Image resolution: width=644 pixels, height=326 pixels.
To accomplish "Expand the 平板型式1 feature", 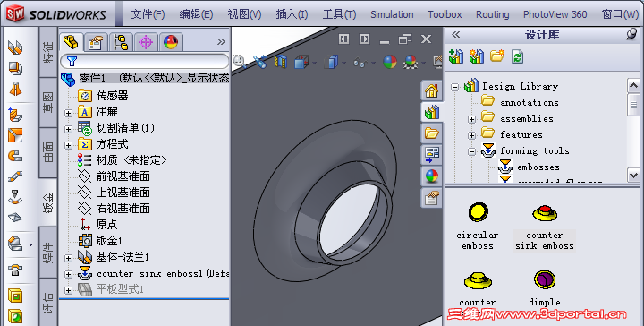I will point(69,290).
